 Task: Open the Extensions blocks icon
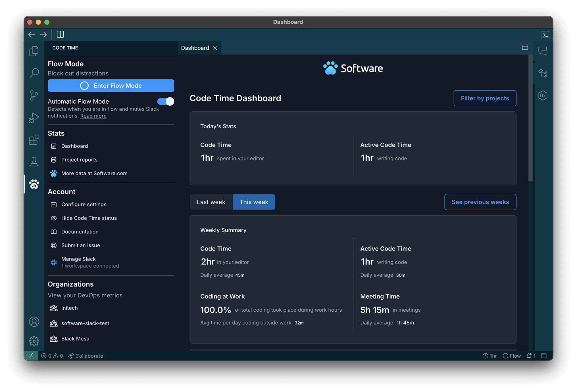34,140
